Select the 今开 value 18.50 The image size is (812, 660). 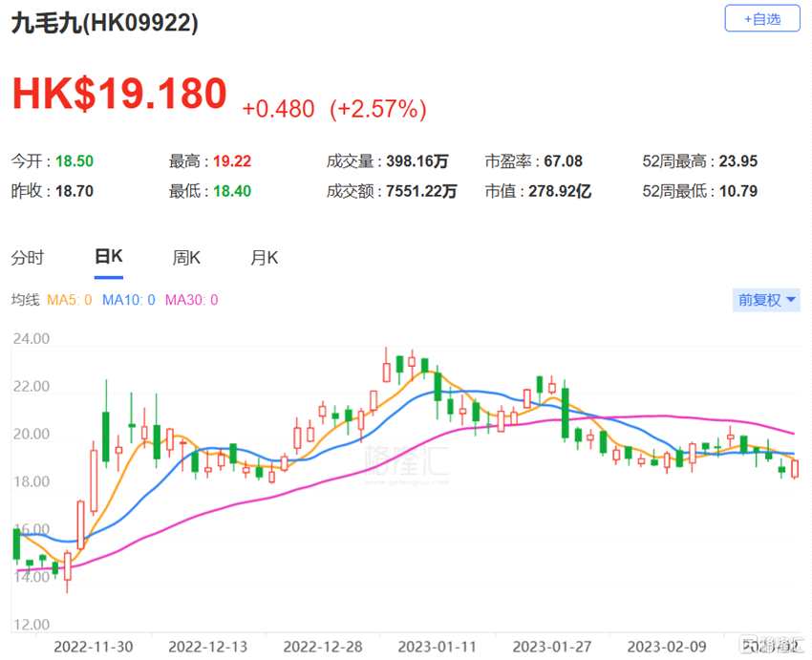tap(75, 161)
